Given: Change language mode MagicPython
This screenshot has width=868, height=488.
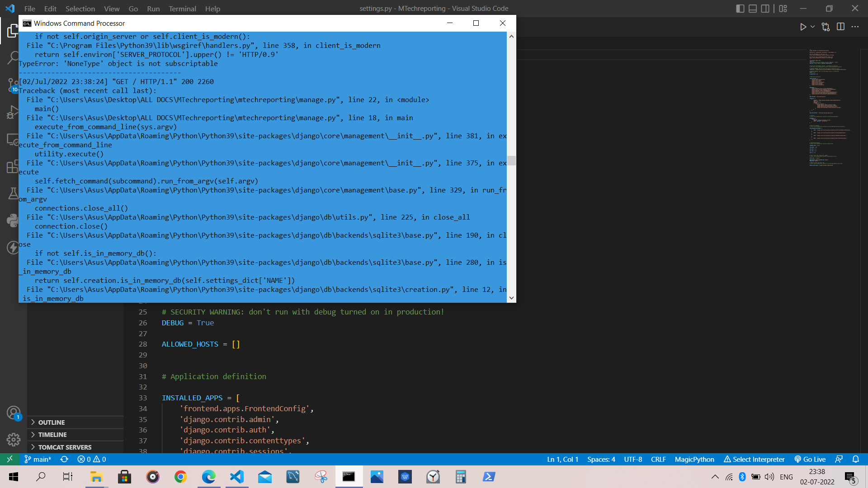Looking at the screenshot, I should click(x=694, y=460).
